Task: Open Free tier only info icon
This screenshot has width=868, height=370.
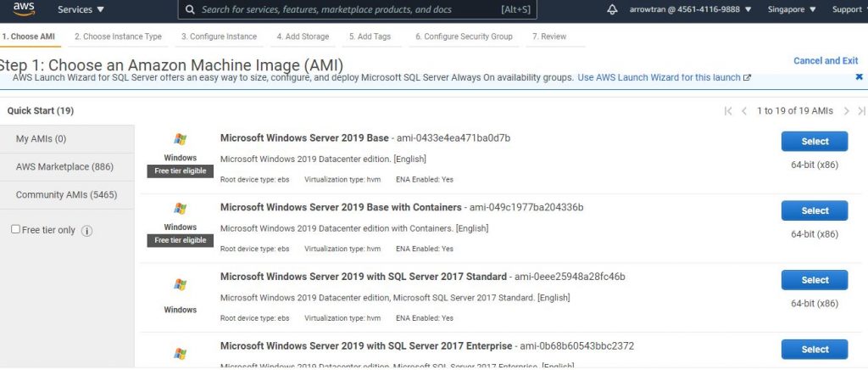Action: (86, 231)
